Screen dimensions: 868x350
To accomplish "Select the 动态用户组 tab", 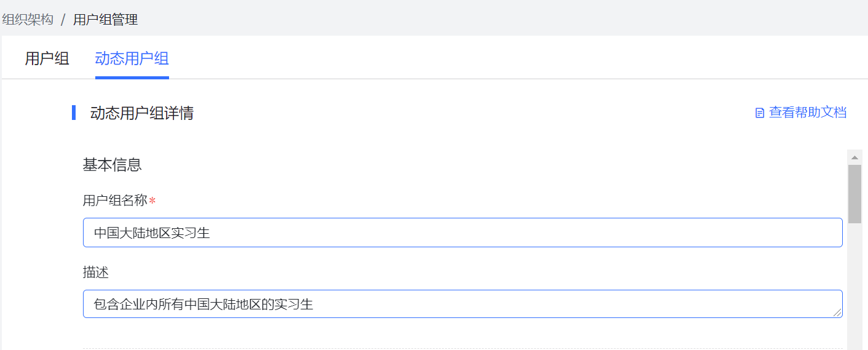I will 132,58.
